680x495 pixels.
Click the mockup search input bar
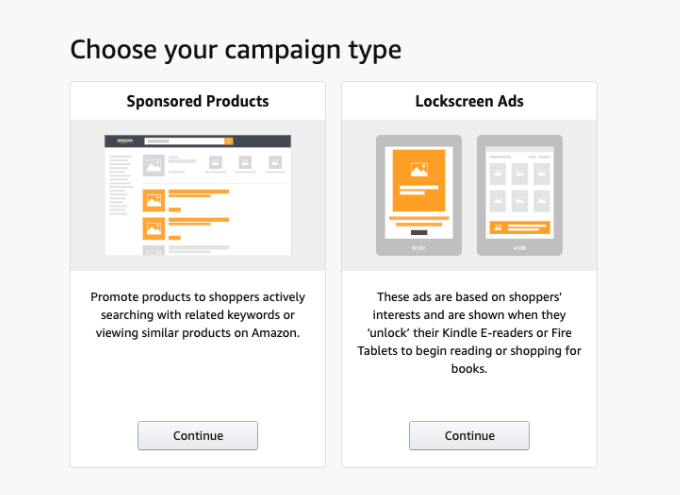[184, 141]
